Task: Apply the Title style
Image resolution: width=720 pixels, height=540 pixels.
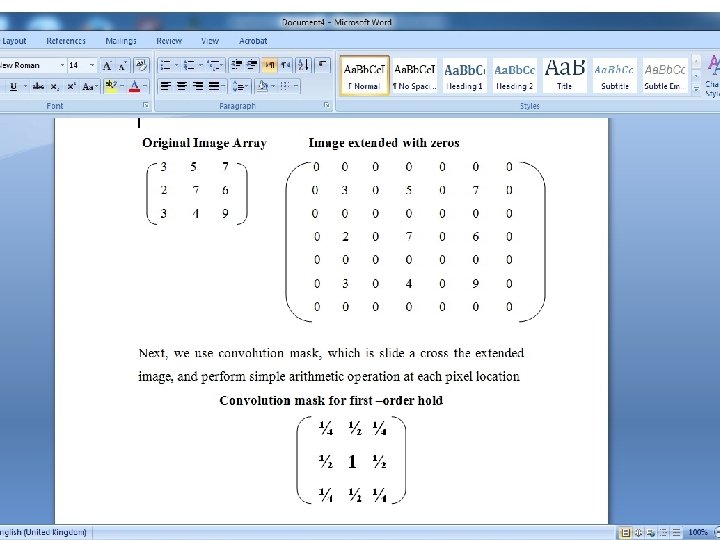Action: (564, 76)
